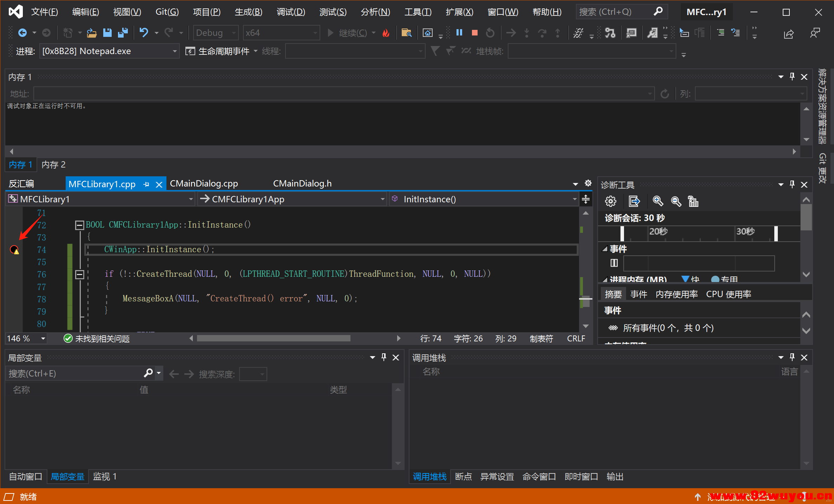Collapse the InitInstance function outline

coord(79,225)
